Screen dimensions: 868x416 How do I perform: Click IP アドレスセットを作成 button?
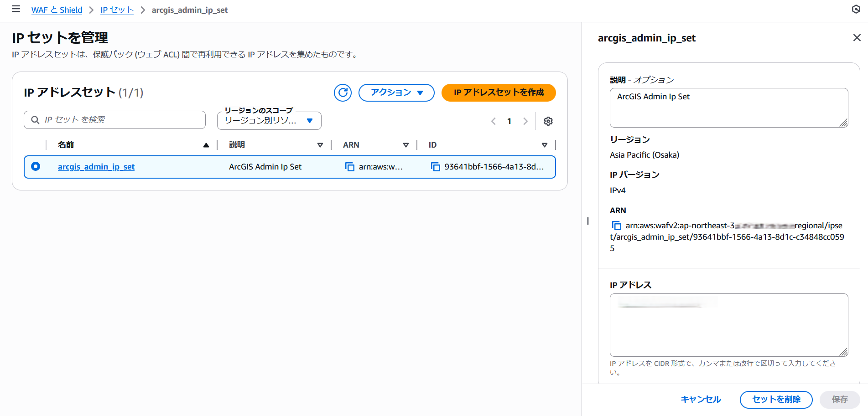tap(498, 92)
